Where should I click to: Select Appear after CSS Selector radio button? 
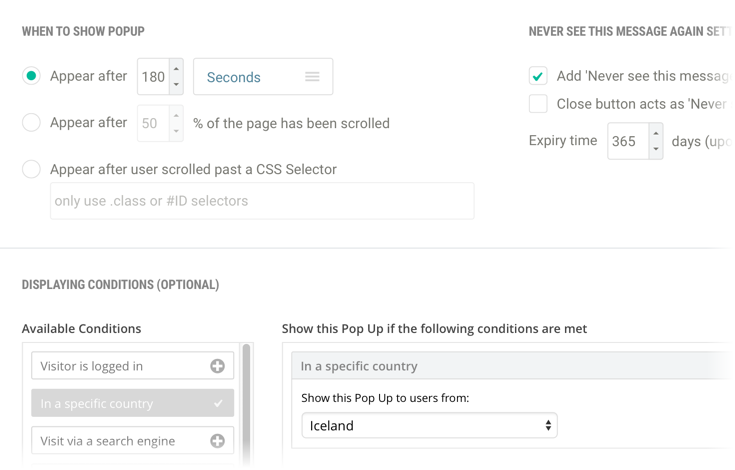(x=31, y=169)
